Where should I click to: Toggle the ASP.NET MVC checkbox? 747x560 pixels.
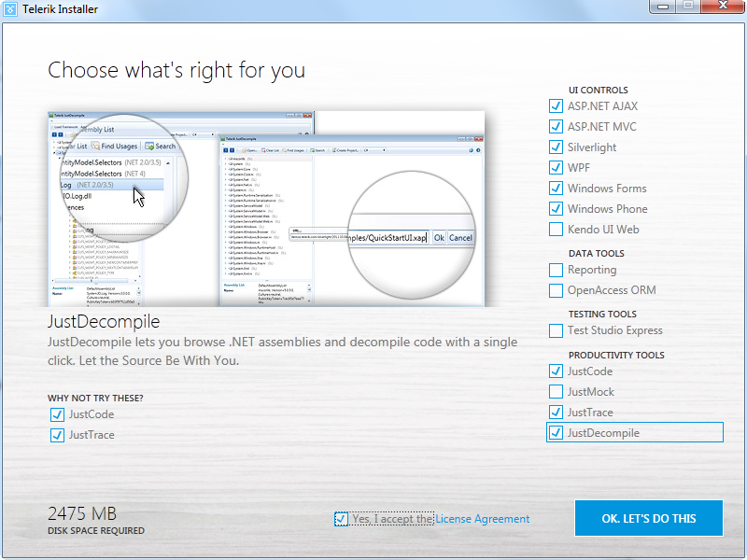click(x=556, y=126)
